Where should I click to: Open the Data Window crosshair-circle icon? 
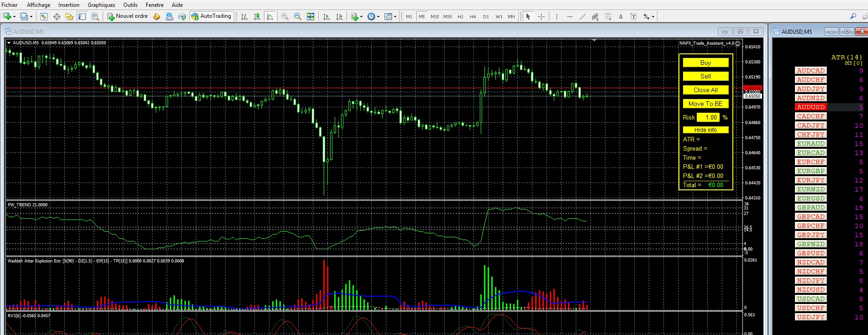[57, 16]
